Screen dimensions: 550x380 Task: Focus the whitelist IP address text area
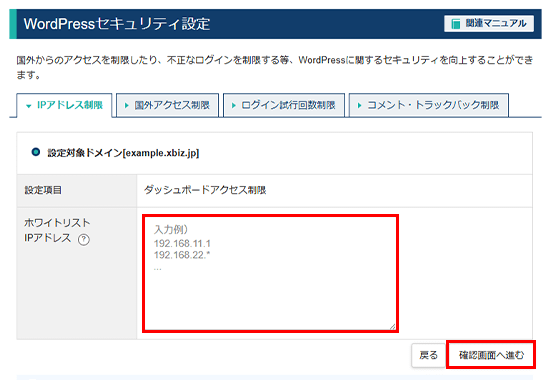click(x=270, y=273)
